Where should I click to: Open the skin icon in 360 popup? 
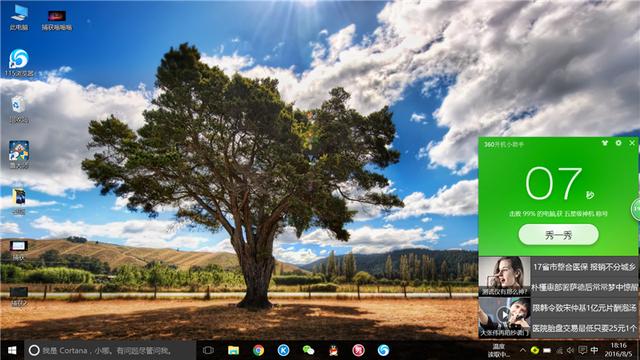click(605, 143)
